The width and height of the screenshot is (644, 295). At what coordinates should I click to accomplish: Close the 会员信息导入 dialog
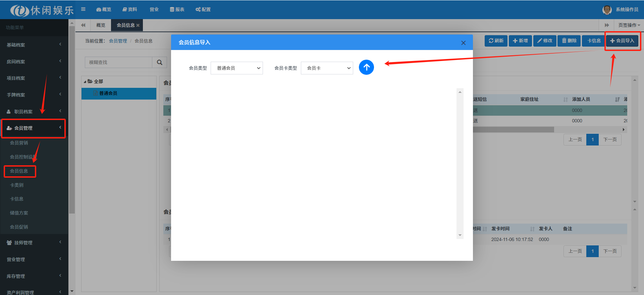pyautogui.click(x=463, y=43)
